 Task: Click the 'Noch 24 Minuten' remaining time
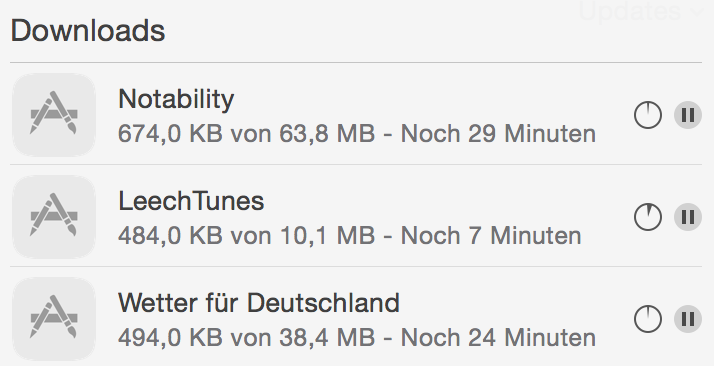tap(498, 338)
